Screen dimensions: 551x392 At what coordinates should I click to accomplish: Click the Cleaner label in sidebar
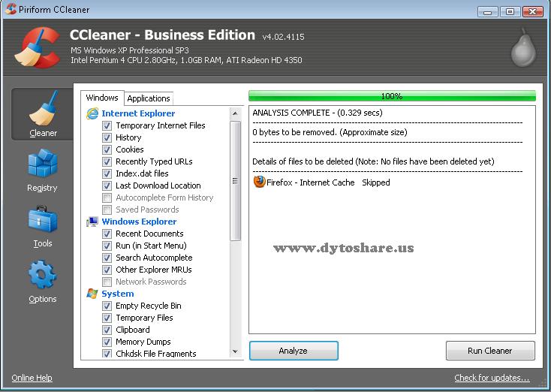point(44,133)
